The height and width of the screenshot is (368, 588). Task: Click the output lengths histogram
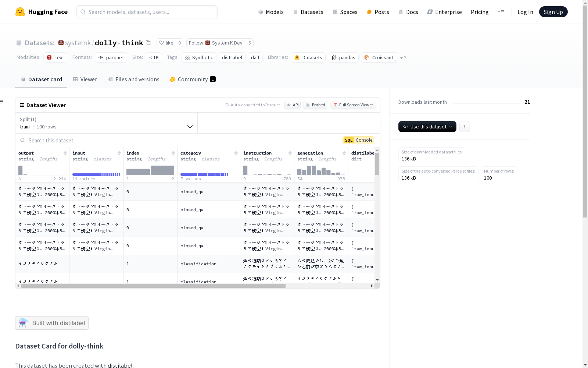pyautogui.click(x=42, y=170)
